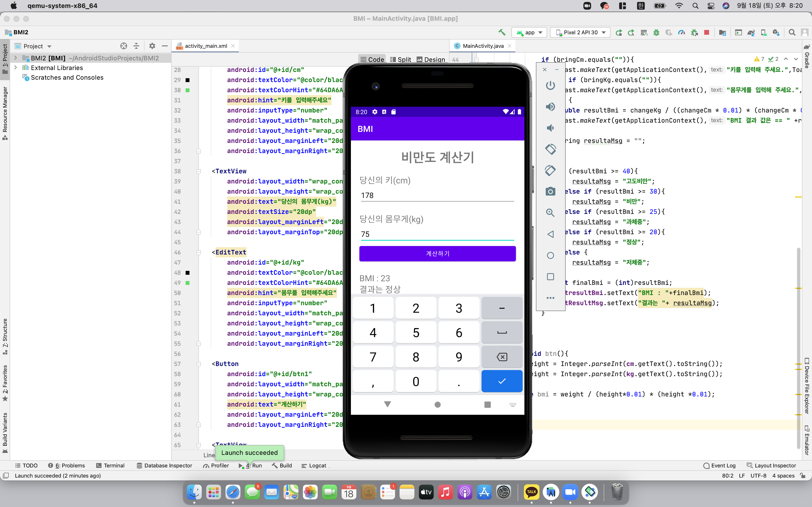This screenshot has width=812, height=507.
Task: Take a screenshot using the emulator camera icon
Action: click(550, 191)
